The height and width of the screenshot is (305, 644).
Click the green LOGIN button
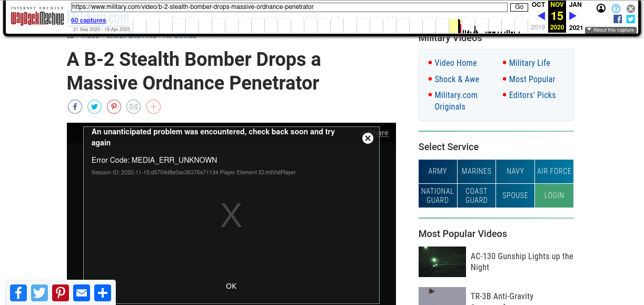pyautogui.click(x=554, y=195)
